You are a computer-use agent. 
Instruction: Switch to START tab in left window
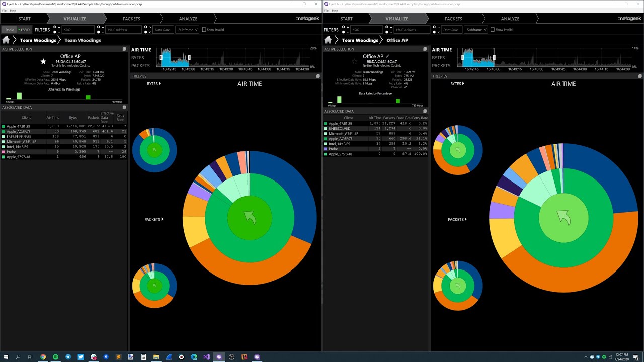click(x=25, y=19)
